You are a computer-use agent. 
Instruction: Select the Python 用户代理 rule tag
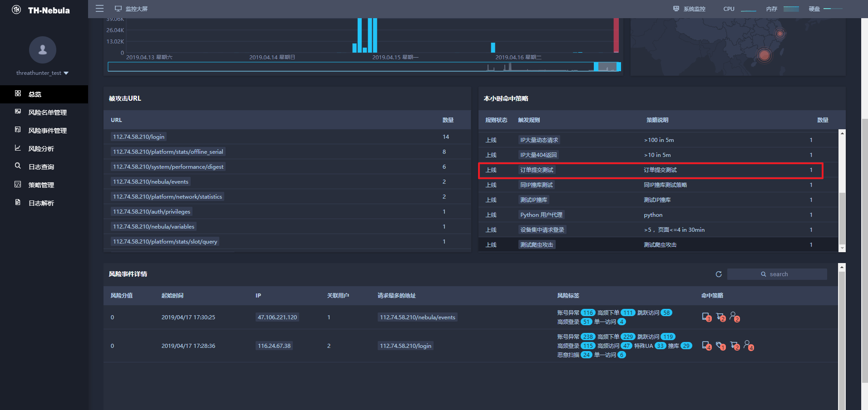coord(541,215)
